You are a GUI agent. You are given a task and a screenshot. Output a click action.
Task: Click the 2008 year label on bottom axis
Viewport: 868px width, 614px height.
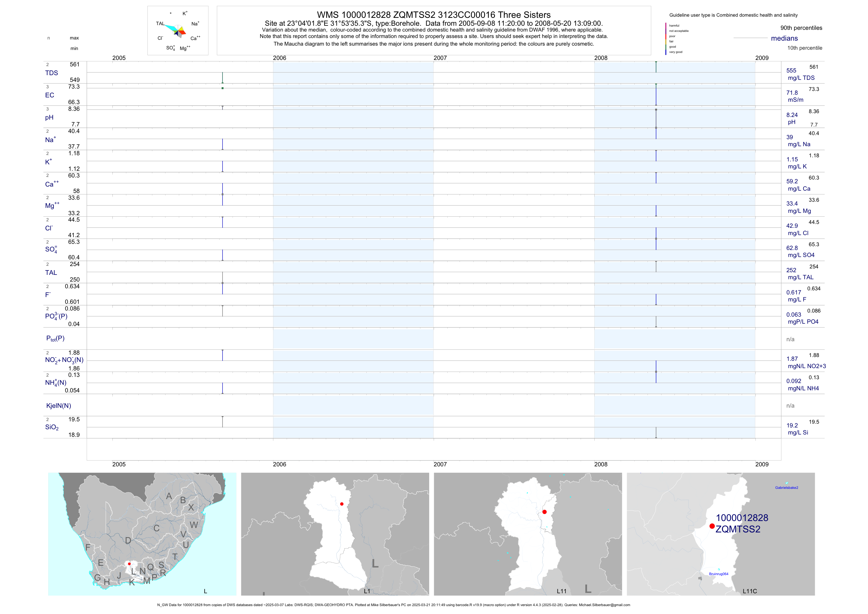(601, 464)
